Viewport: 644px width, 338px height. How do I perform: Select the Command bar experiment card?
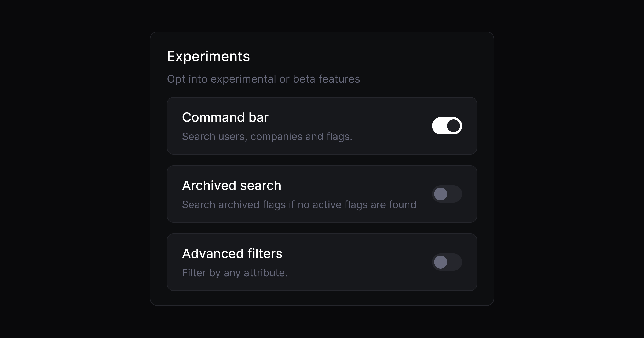[322, 126]
